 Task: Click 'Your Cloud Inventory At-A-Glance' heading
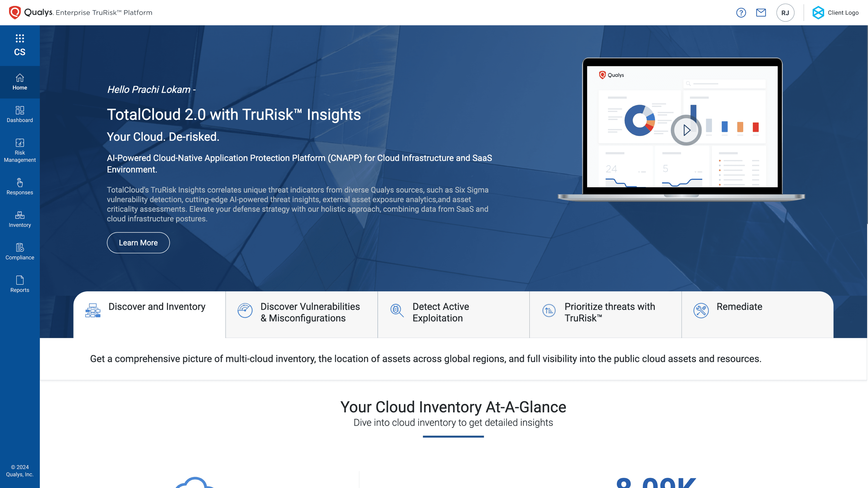(453, 407)
